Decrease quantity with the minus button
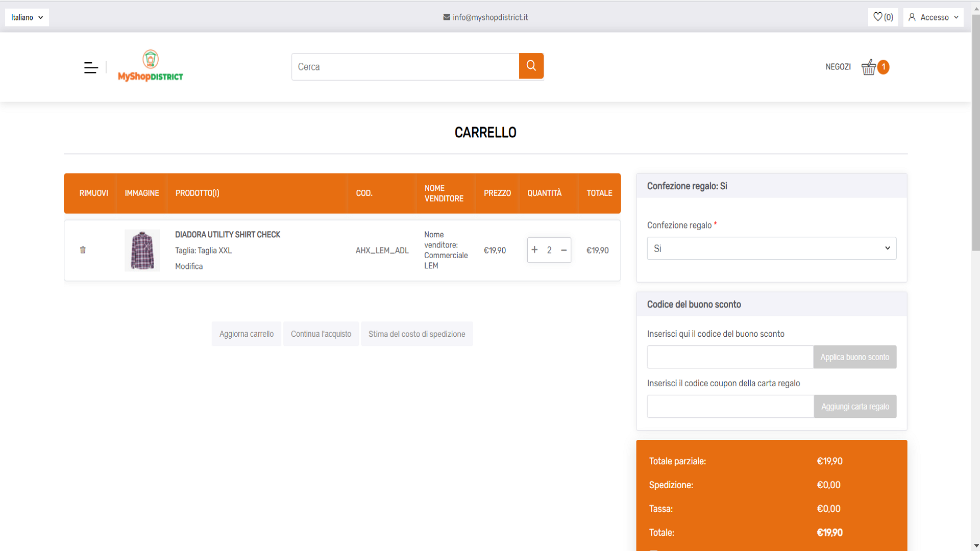 click(563, 250)
